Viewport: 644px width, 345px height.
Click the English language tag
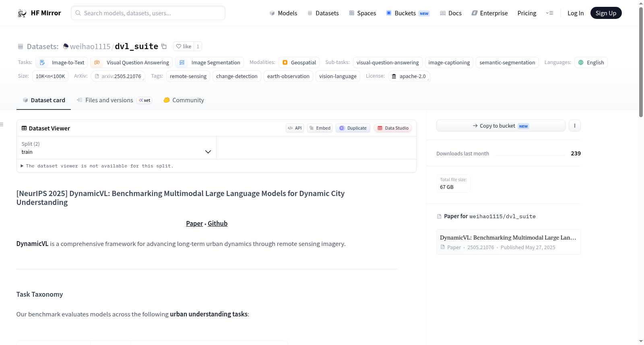coord(591,62)
